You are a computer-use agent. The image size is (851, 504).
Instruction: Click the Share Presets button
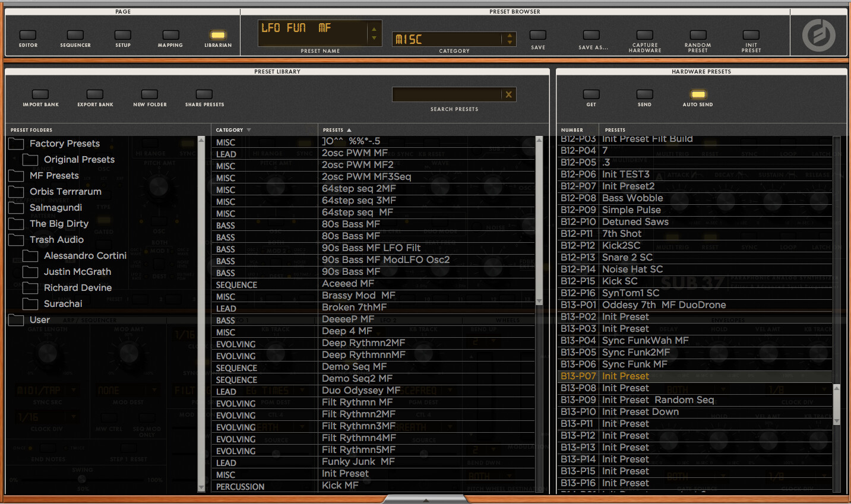(x=204, y=94)
